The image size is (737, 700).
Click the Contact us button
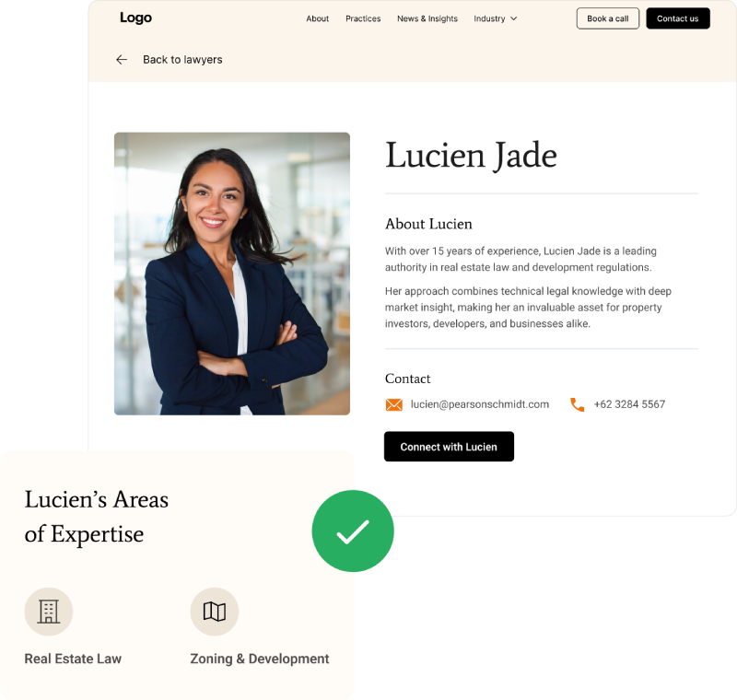click(678, 18)
